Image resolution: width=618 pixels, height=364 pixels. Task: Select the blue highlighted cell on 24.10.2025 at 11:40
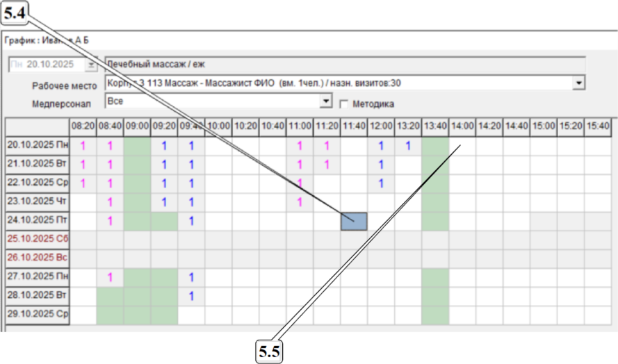(354, 222)
